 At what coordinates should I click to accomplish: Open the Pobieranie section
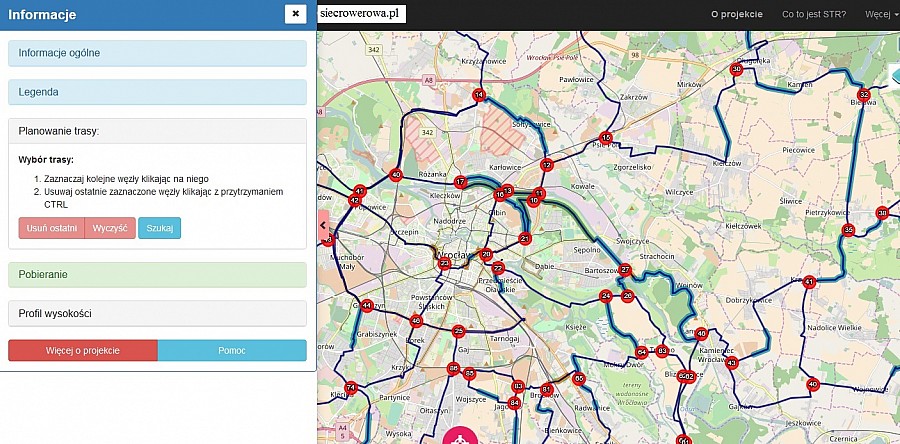(x=157, y=273)
